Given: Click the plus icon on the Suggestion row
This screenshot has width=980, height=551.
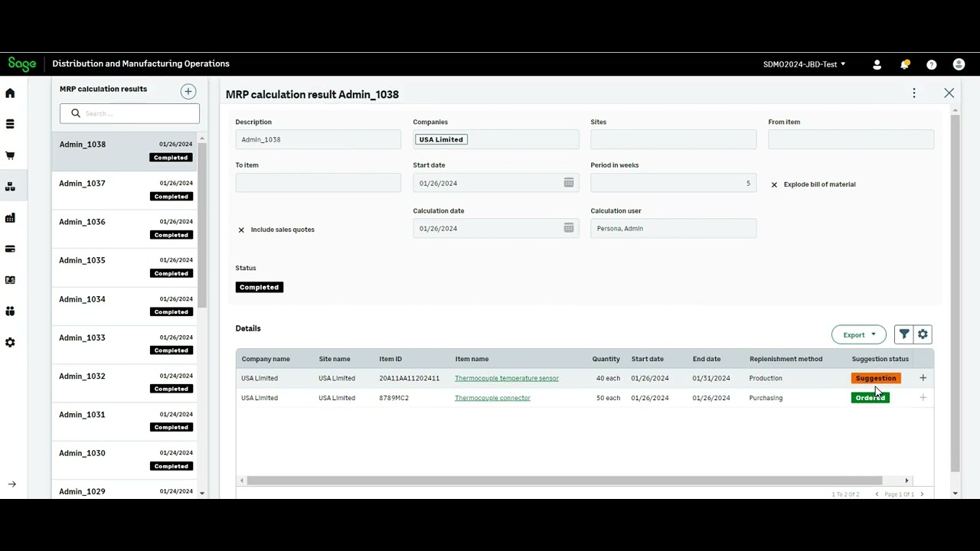Looking at the screenshot, I should [x=923, y=378].
